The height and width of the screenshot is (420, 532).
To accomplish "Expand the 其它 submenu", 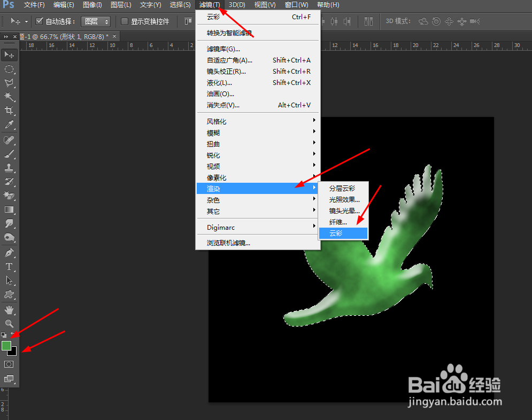I will click(x=258, y=211).
